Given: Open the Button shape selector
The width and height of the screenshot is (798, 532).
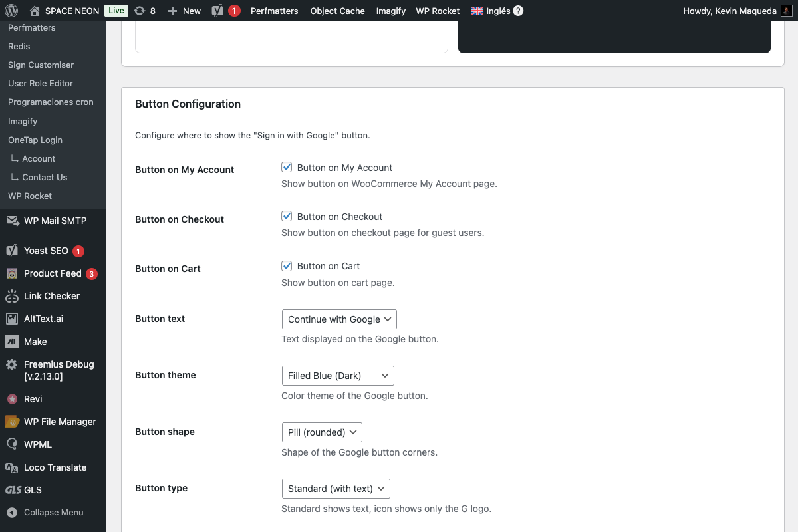Looking at the screenshot, I should [x=322, y=432].
